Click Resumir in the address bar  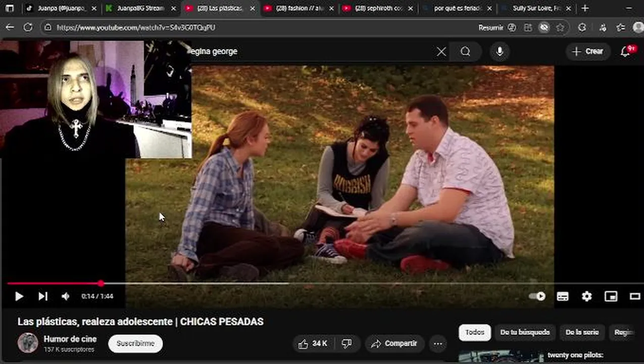491,28
